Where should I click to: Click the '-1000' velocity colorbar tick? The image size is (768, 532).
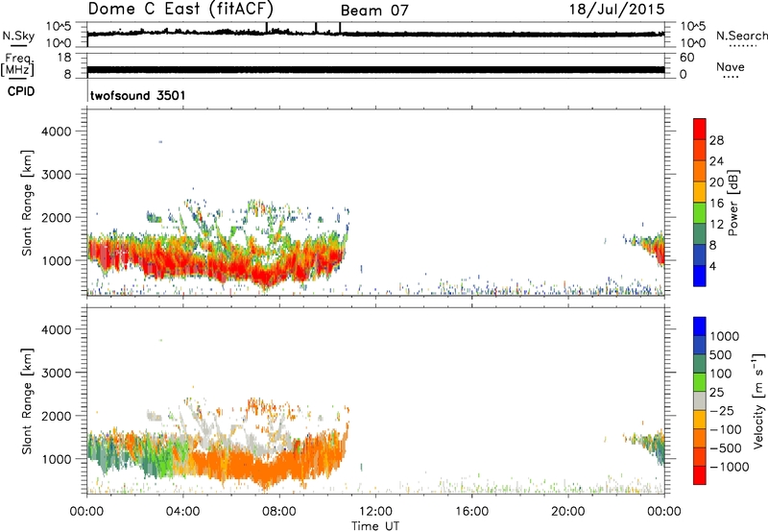tap(730, 467)
